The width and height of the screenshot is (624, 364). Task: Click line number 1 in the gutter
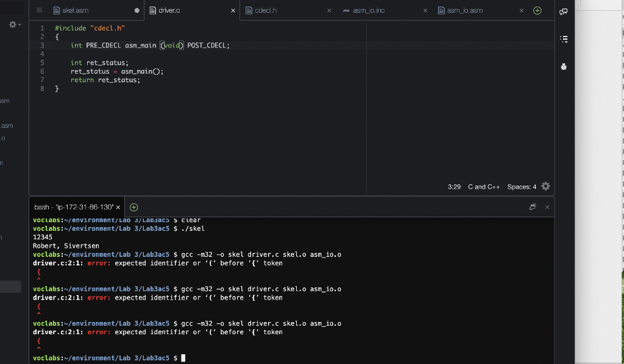pyautogui.click(x=42, y=28)
